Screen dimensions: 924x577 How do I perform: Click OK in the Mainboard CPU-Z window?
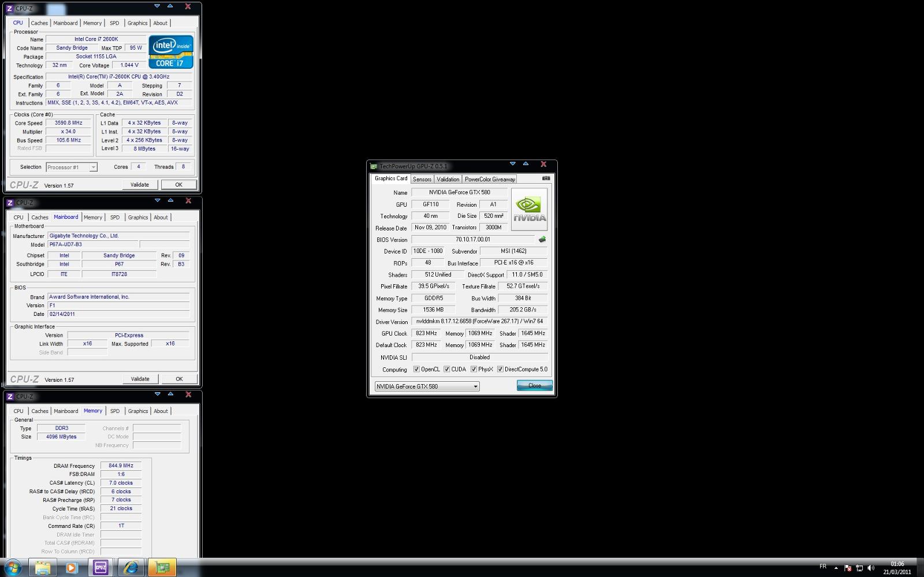point(180,379)
